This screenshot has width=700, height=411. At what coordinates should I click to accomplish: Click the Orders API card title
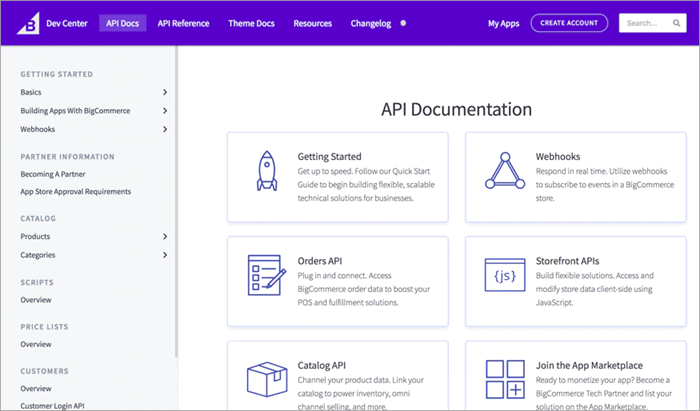320,262
